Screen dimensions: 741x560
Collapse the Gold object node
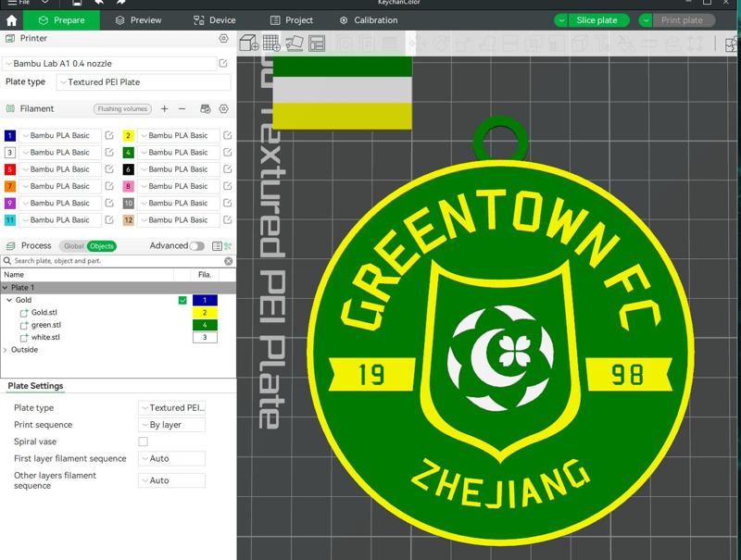[x=9, y=300]
